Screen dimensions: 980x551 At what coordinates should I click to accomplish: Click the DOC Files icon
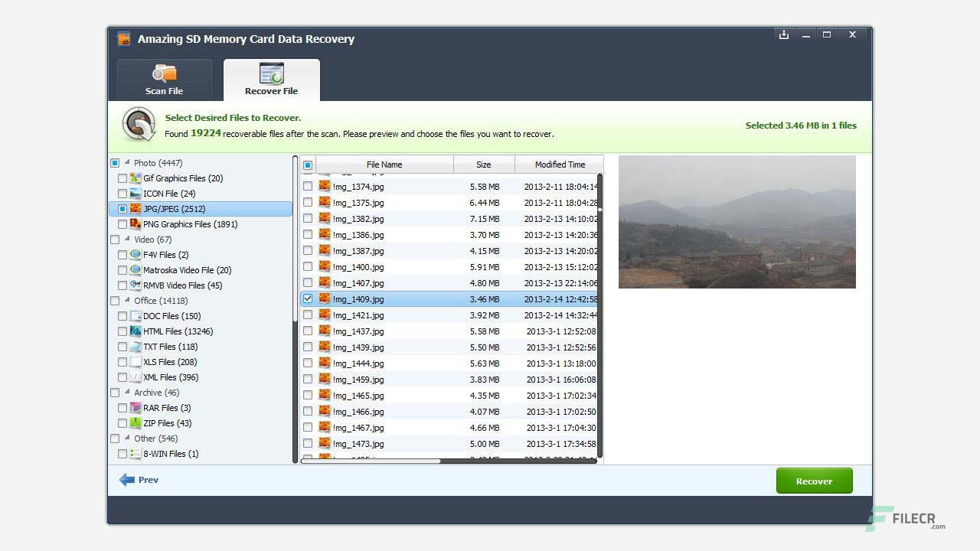pyautogui.click(x=136, y=316)
